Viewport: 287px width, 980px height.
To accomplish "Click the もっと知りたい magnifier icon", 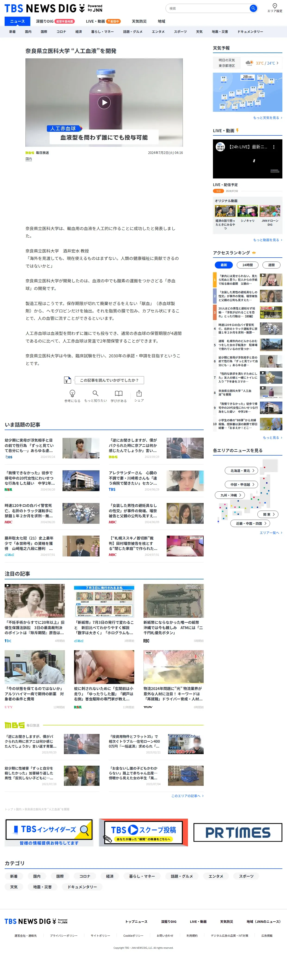I will point(96,393).
